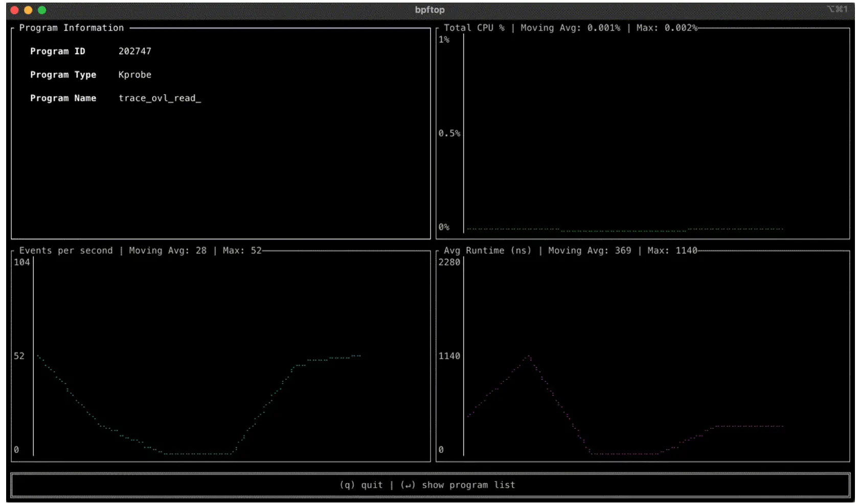This screenshot has height=504, width=858.
Task: Click the 1140 axis label
Action: [x=449, y=356]
